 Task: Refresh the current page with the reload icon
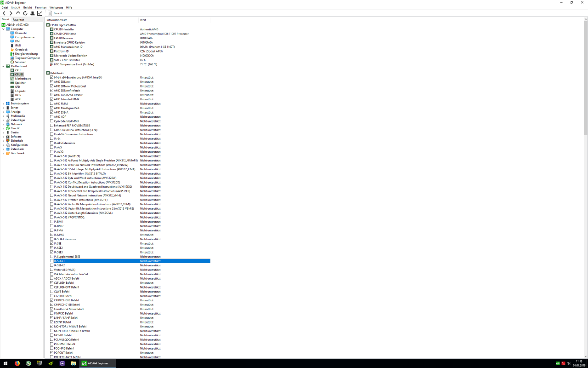(x=25, y=13)
